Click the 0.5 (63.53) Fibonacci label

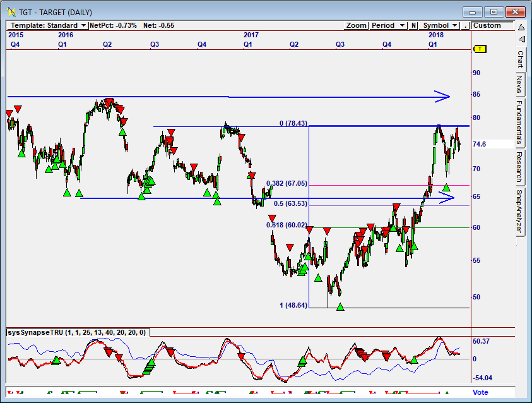click(x=291, y=203)
